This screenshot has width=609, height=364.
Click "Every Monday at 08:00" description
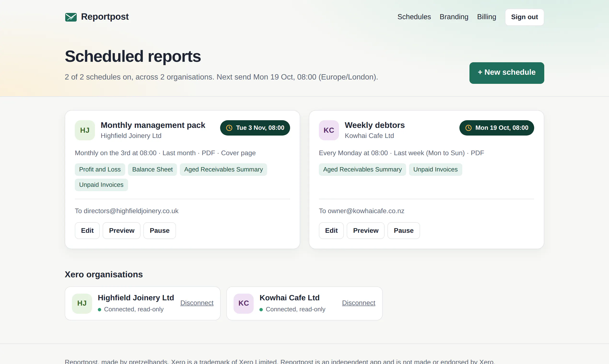353,153
